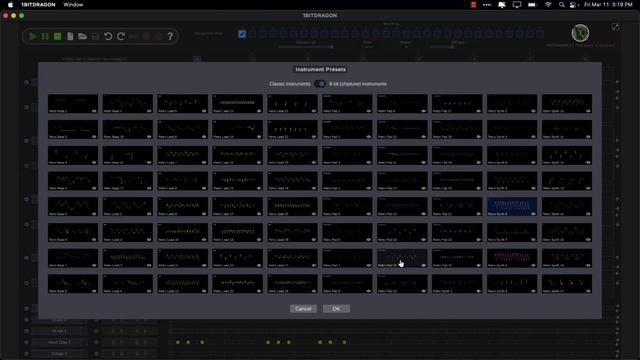Click the preview eye icon on Retro Bass 9
640x360 pixels.
(x=149, y=111)
